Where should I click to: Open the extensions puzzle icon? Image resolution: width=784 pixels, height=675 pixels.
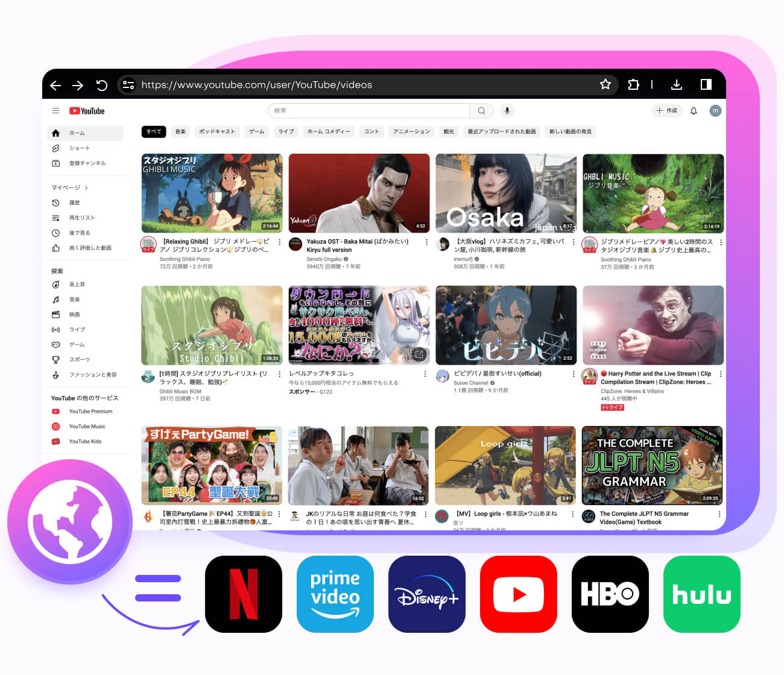pyautogui.click(x=633, y=84)
